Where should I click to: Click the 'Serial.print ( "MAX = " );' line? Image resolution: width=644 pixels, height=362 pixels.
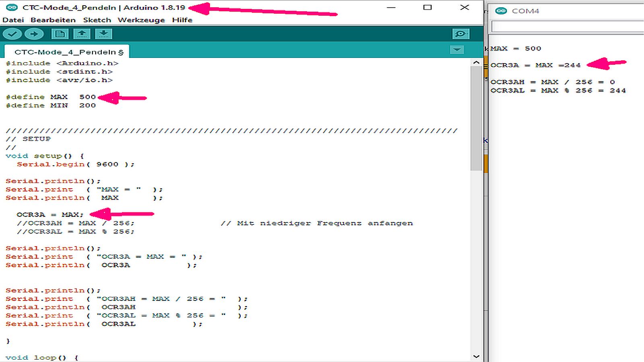click(x=84, y=189)
